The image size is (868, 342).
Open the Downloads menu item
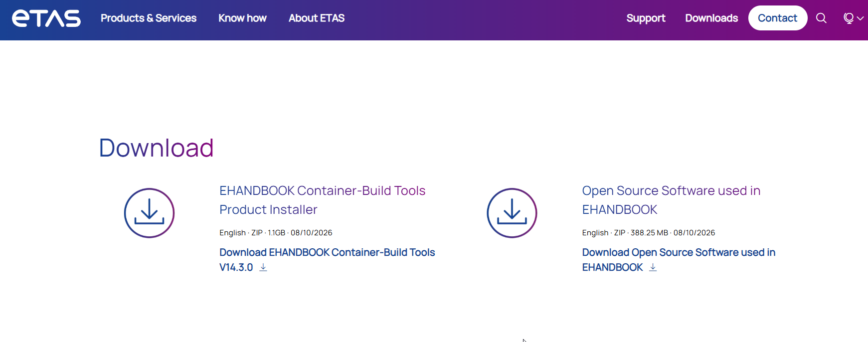pyautogui.click(x=711, y=18)
